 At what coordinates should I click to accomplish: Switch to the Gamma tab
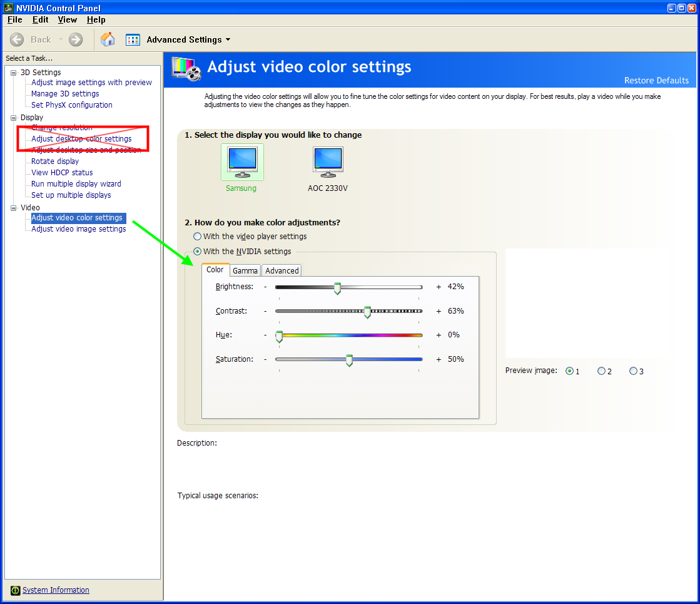tap(245, 271)
